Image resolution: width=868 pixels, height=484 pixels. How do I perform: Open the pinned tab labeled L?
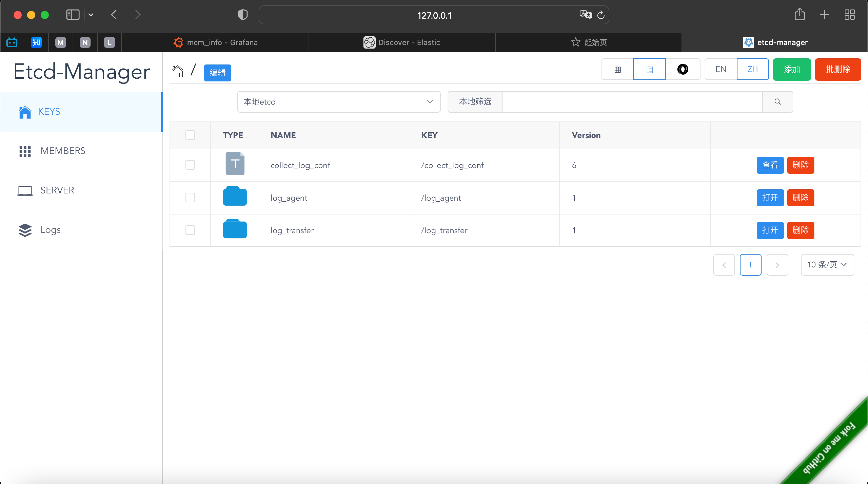coord(109,42)
